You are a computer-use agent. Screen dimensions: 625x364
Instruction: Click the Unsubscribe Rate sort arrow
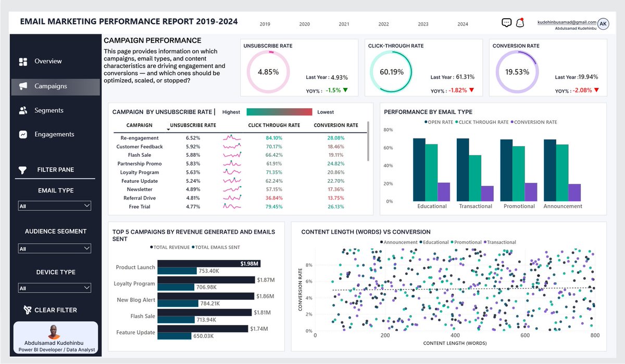point(168,129)
